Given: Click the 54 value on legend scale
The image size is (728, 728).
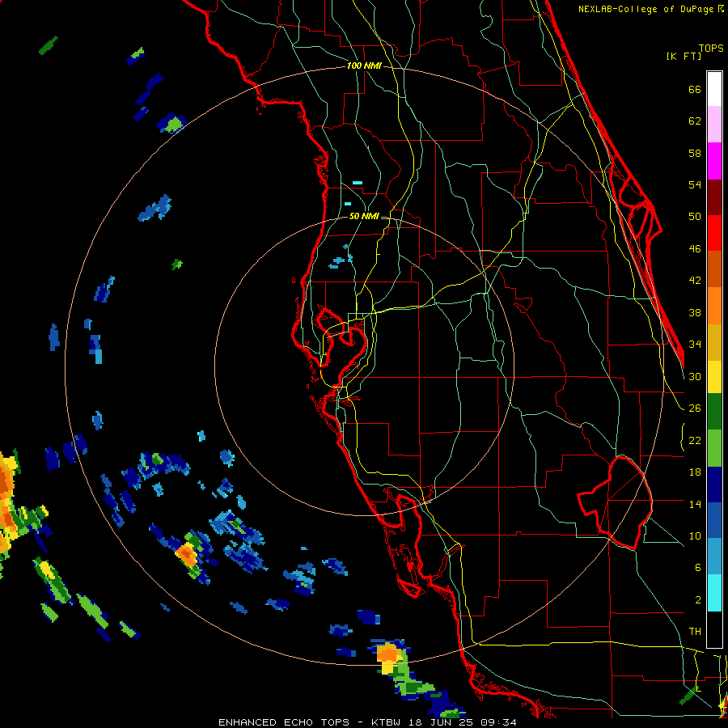Looking at the screenshot, I should [x=695, y=184].
